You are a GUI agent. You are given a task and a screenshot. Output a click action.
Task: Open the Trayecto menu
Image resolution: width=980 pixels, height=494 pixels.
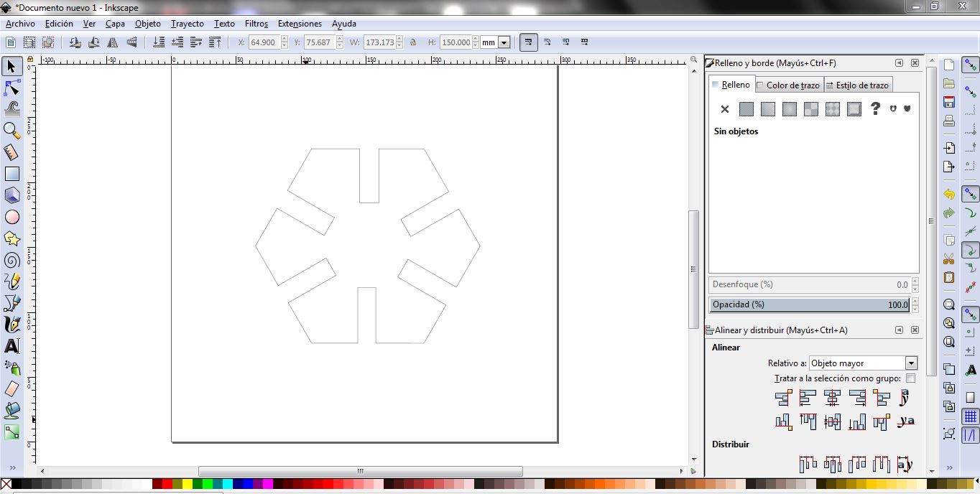188,24
